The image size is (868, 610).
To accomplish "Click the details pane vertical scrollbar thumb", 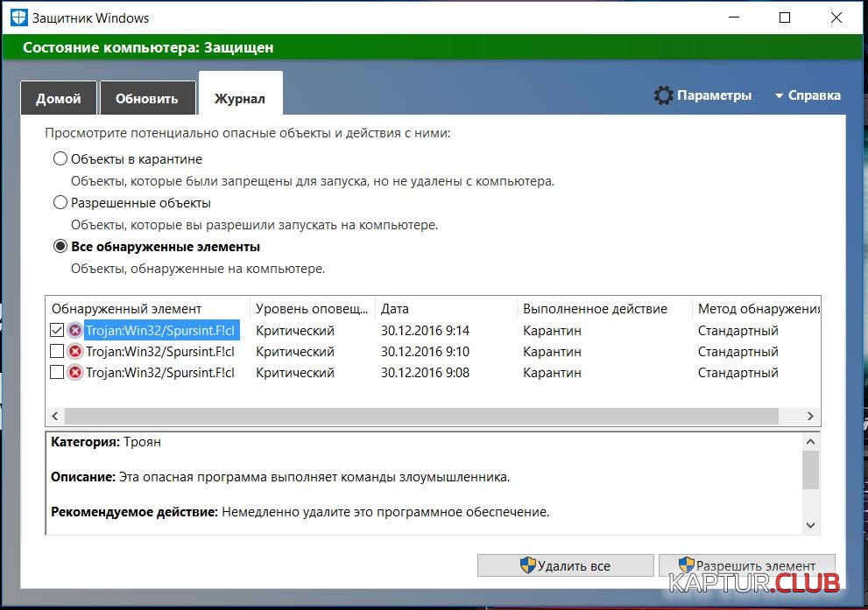I will pos(810,470).
